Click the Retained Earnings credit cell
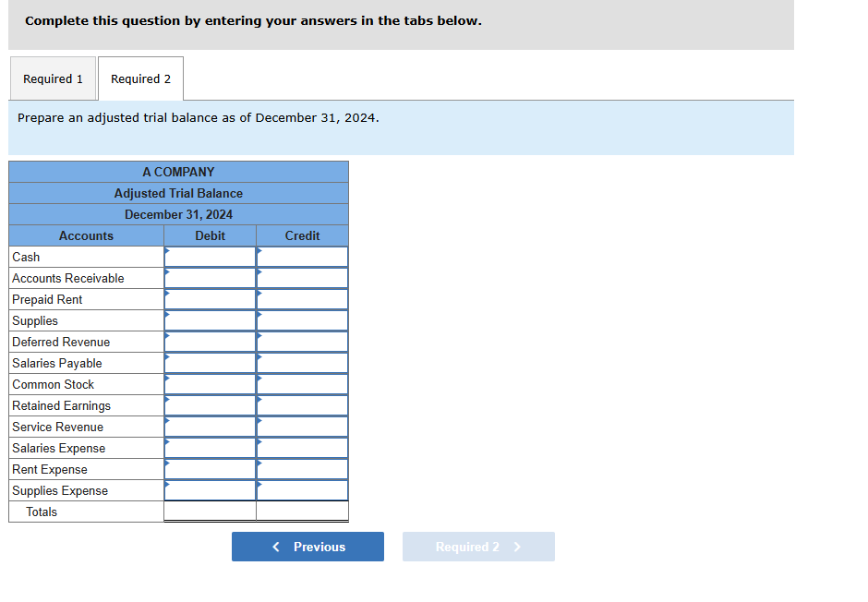Image resolution: width=868 pixels, height=602 pixels. [303, 405]
